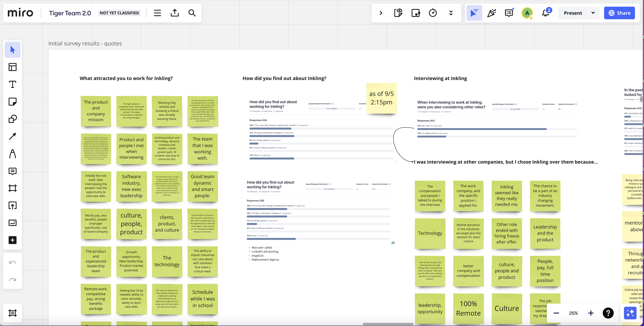The width and height of the screenshot is (644, 326).
Task: Click the card-with-dots icon beside the timer
Action: [x=416, y=13]
